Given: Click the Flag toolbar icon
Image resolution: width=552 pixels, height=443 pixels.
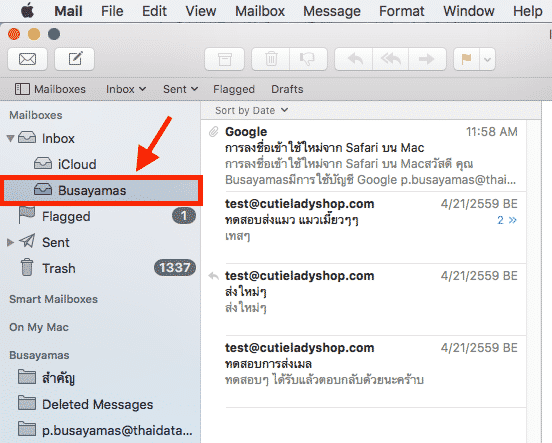Looking at the screenshot, I should pos(466,59).
